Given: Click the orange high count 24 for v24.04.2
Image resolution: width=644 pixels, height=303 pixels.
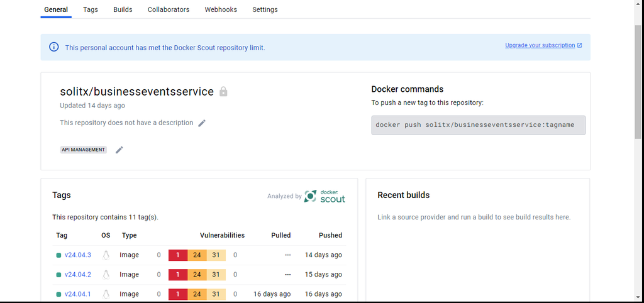Looking at the screenshot, I should click(197, 275).
